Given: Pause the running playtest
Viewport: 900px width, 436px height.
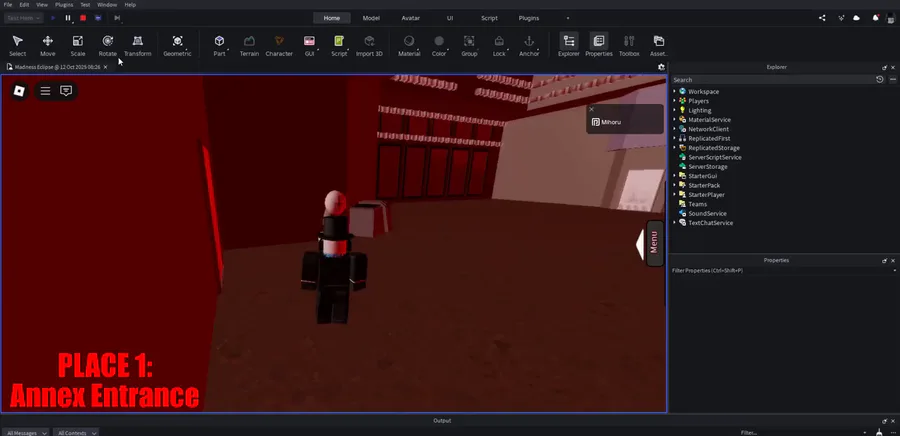Looking at the screenshot, I should [68, 18].
